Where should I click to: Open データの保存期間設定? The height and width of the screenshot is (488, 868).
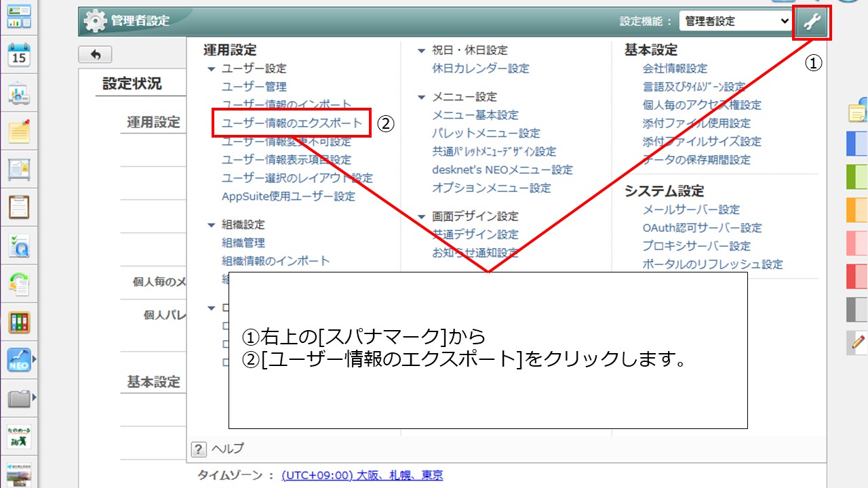click(696, 160)
